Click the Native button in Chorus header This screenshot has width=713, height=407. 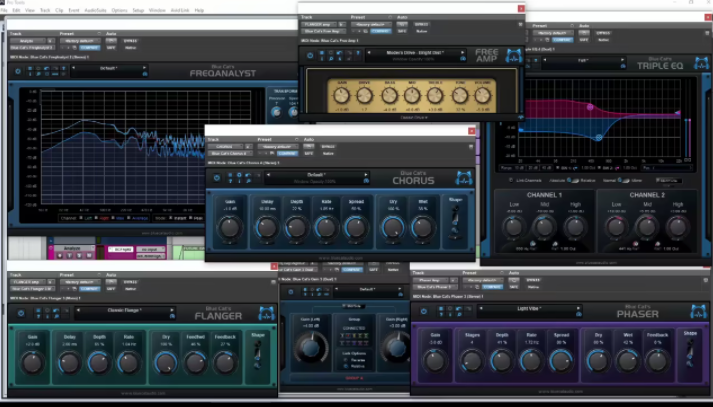click(x=328, y=154)
